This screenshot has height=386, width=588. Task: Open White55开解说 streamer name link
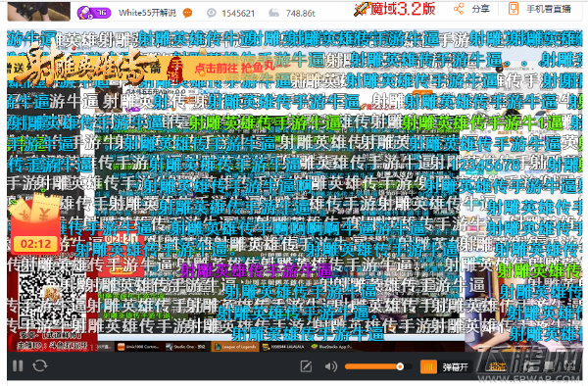[x=147, y=13]
